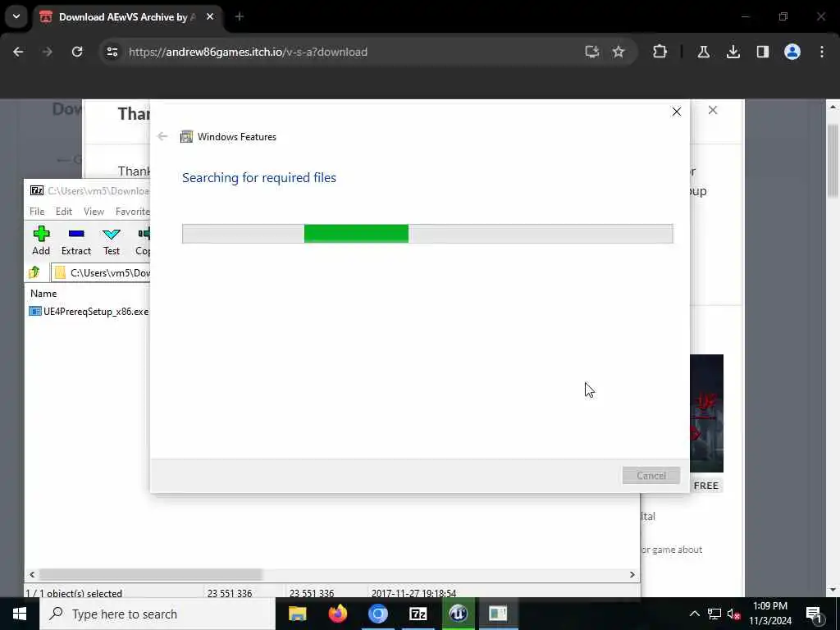
Task: Click the Cancel button in Windows Features
Action: (x=651, y=475)
